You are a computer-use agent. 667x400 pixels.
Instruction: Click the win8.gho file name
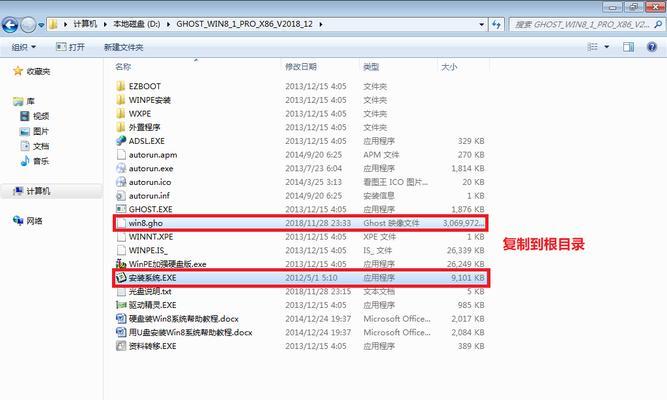coord(145,223)
